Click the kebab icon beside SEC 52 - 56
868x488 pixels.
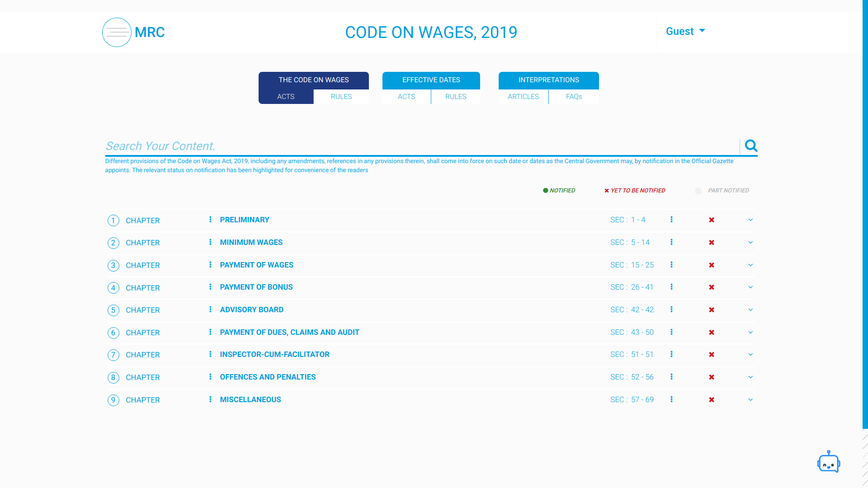(x=671, y=377)
